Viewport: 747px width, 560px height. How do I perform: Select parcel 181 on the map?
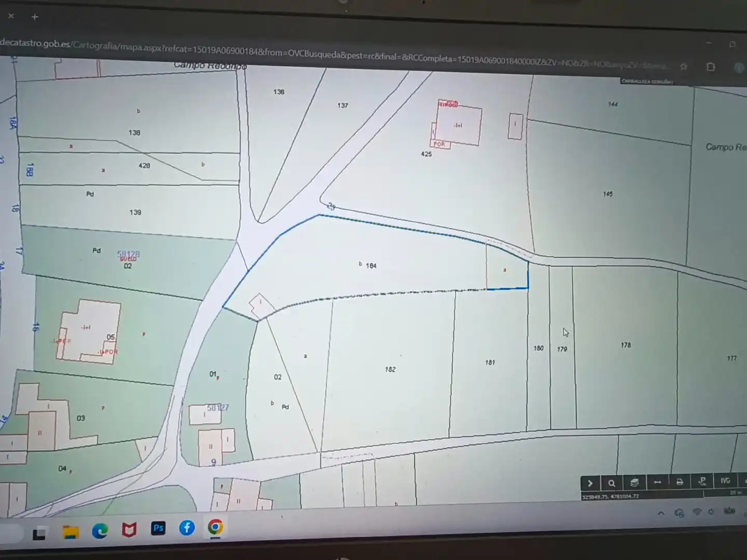[x=490, y=362]
